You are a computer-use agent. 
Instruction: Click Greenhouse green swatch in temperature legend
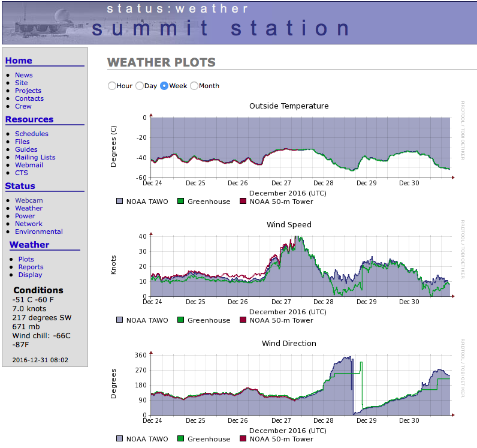click(x=181, y=201)
